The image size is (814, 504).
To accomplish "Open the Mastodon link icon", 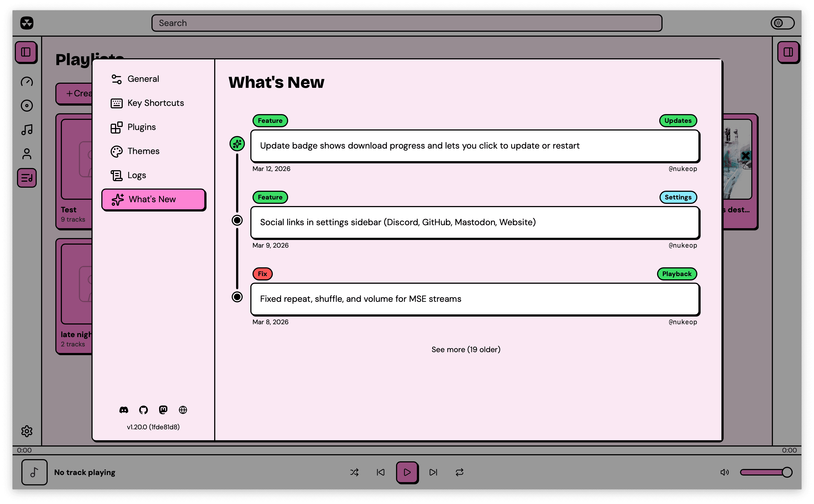I will (x=163, y=410).
